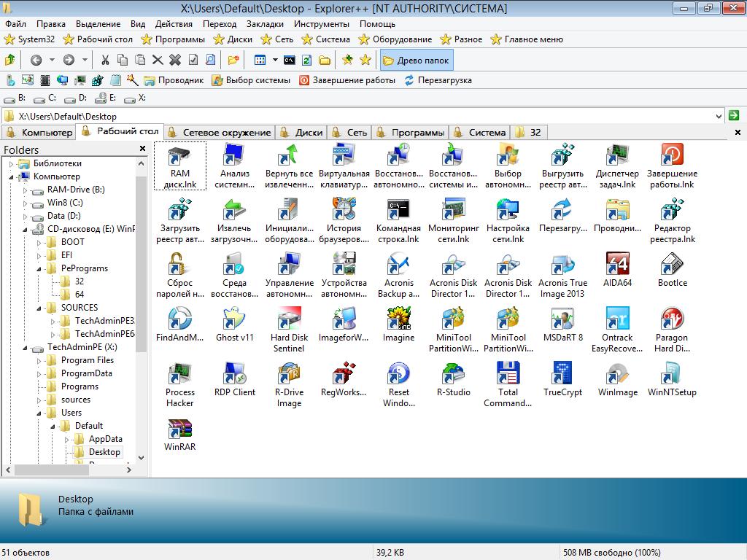Expand the Win8 (C:) tree node
Screen dimensions: 747x560
click(26, 203)
